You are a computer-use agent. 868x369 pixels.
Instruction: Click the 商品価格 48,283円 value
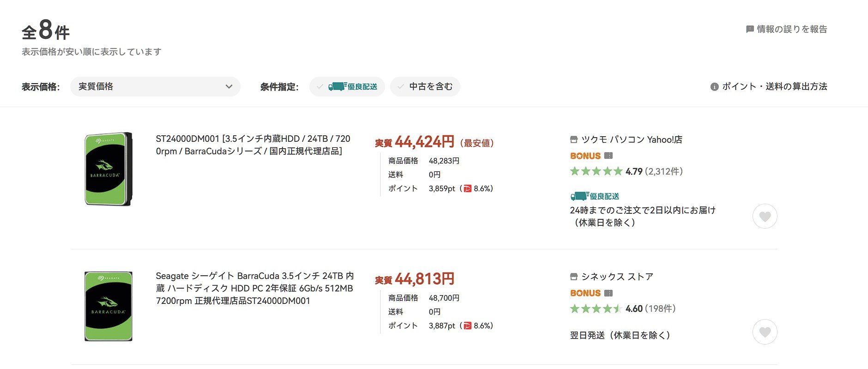click(444, 161)
